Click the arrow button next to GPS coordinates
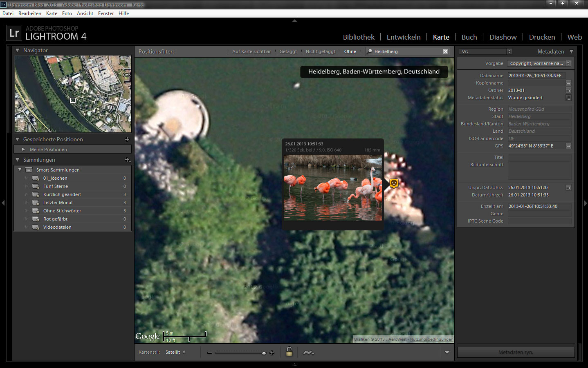 tap(568, 146)
